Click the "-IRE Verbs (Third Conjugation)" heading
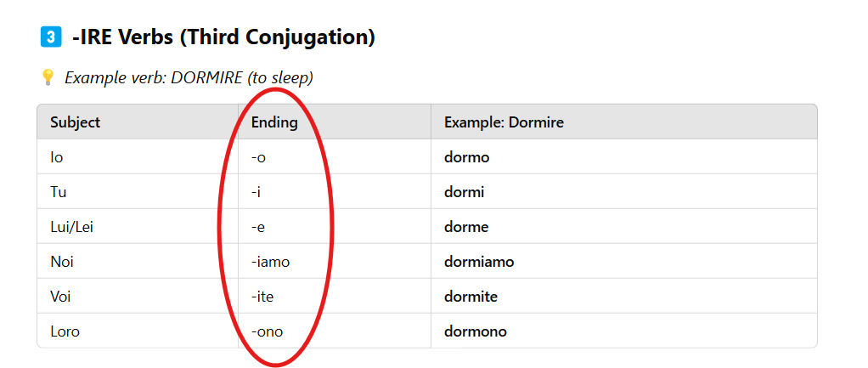This screenshot has height=368, width=868. (224, 37)
